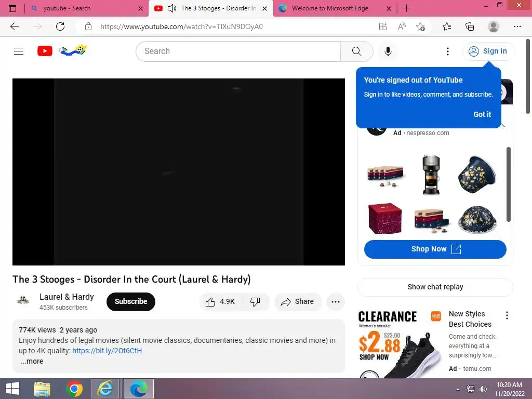Close the youtube - Search tab
This screenshot has width=532, height=399.
click(x=140, y=8)
